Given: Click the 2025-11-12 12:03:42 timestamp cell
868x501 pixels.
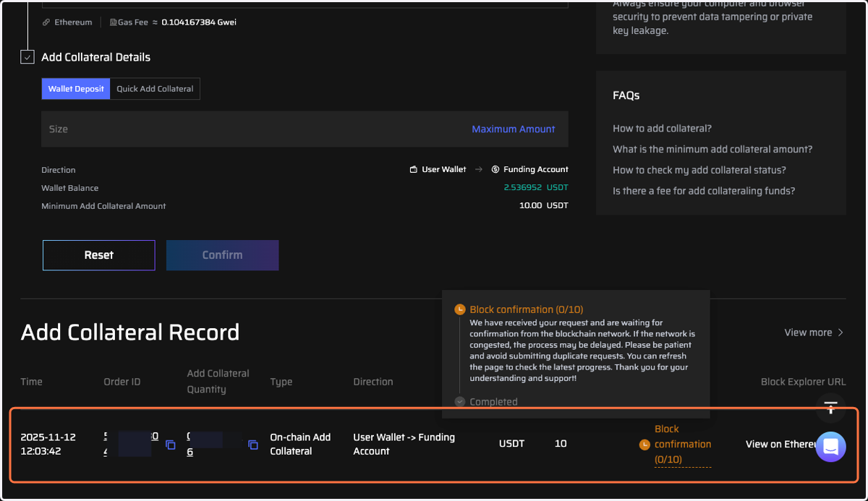Looking at the screenshot, I should pos(48,444).
